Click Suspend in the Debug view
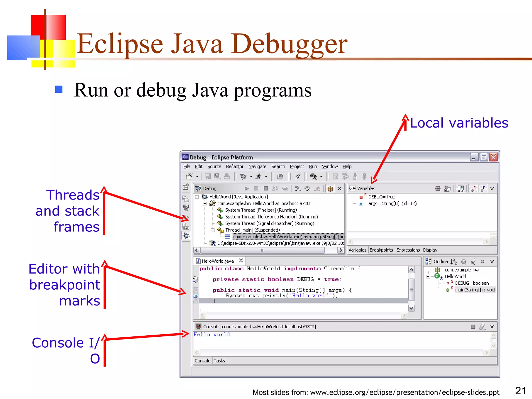Viewport: 532px width, 399px height. tap(256, 189)
